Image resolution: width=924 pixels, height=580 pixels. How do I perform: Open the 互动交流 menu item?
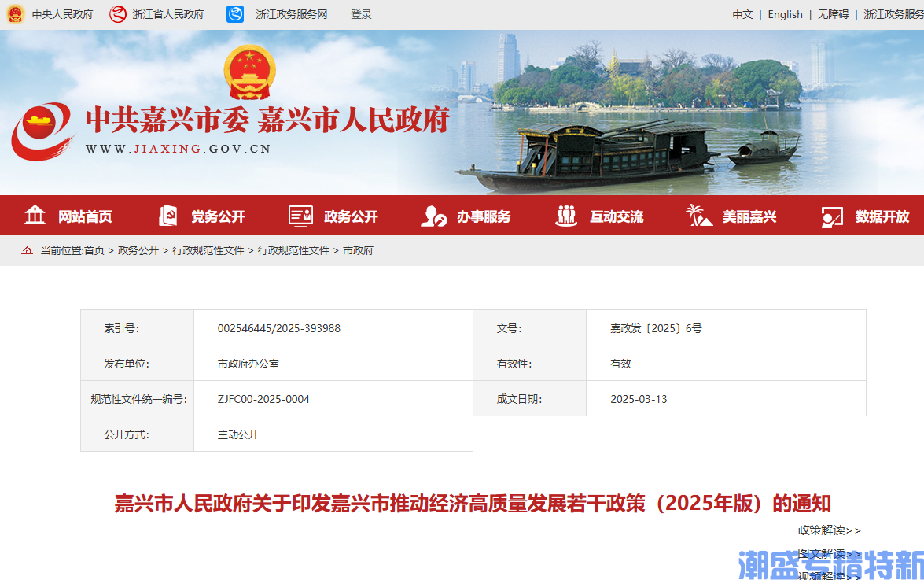[617, 216]
